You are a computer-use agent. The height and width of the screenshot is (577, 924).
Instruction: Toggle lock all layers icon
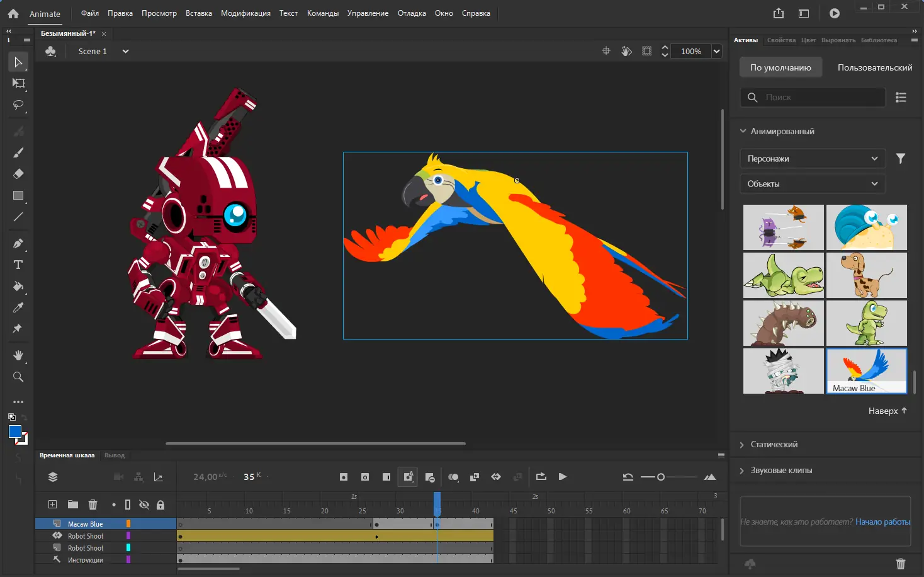coord(161,505)
